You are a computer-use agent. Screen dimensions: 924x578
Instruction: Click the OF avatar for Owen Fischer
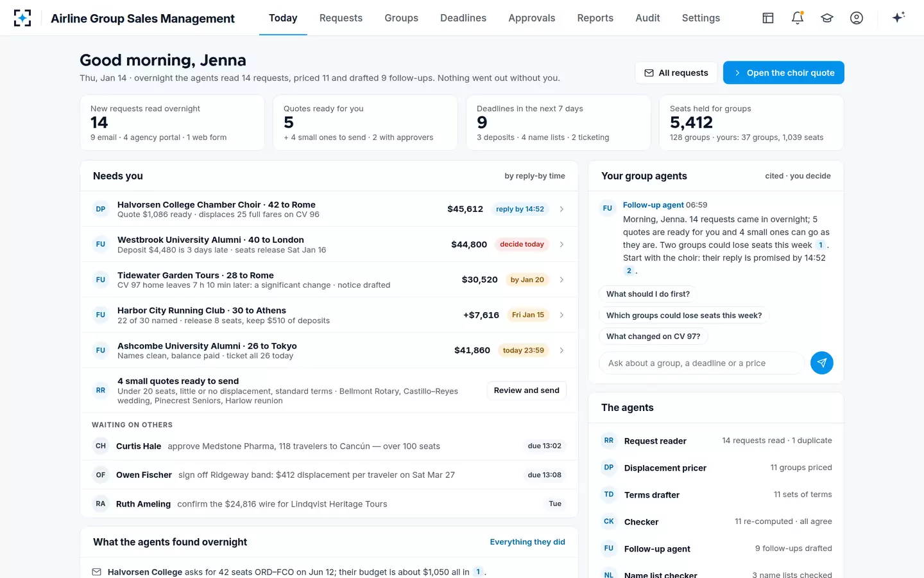pyautogui.click(x=101, y=475)
